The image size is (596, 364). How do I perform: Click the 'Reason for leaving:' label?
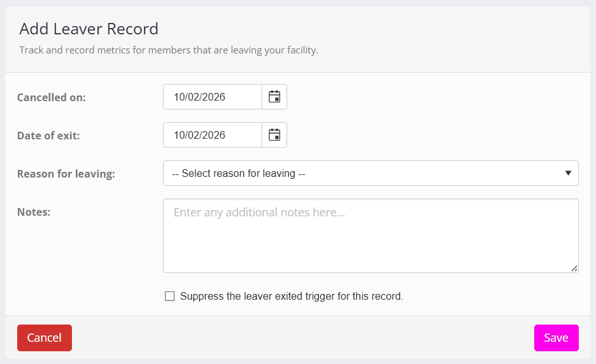(66, 174)
